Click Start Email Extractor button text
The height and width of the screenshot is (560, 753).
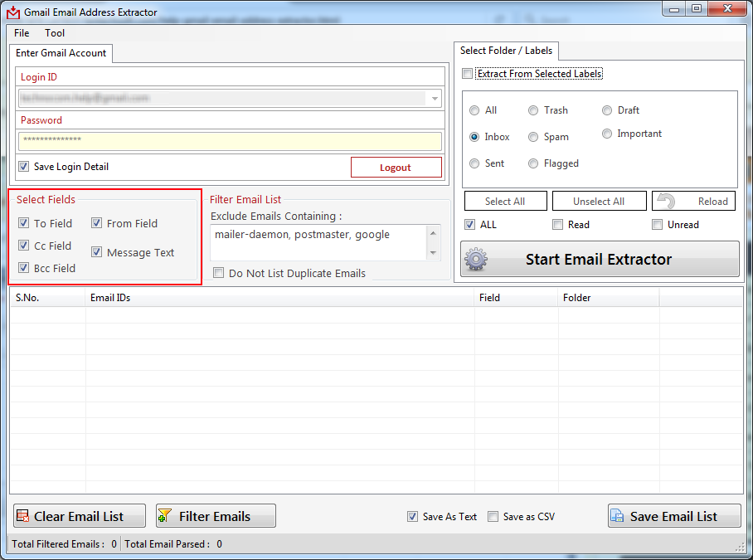599,260
